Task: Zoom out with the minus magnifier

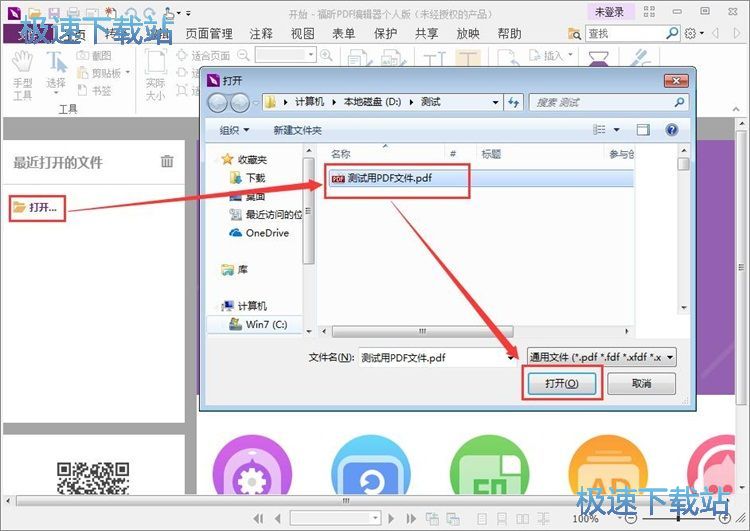Action: (x=243, y=55)
